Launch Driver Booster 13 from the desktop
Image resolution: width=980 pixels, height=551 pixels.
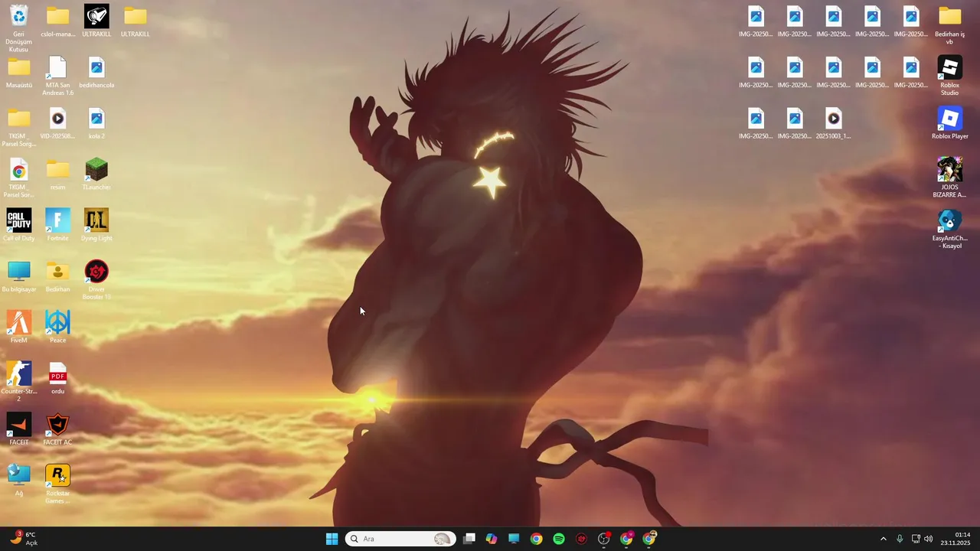pos(96,280)
